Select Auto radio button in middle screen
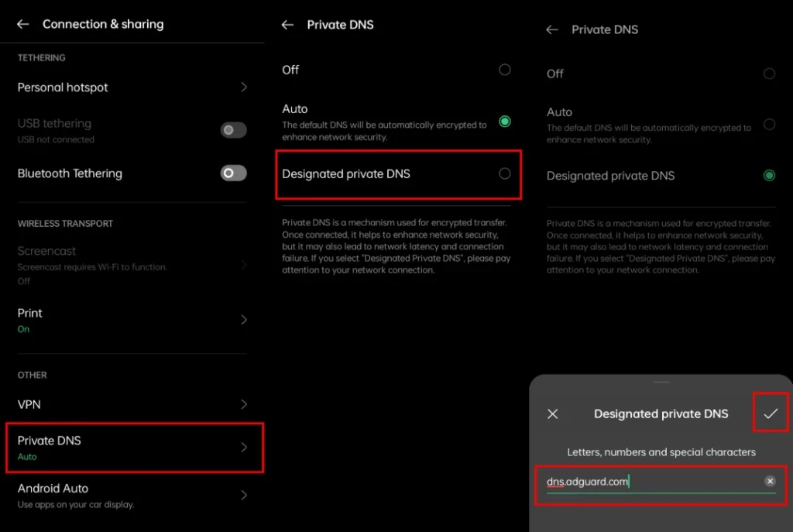This screenshot has height=532, width=793. pyautogui.click(x=505, y=122)
